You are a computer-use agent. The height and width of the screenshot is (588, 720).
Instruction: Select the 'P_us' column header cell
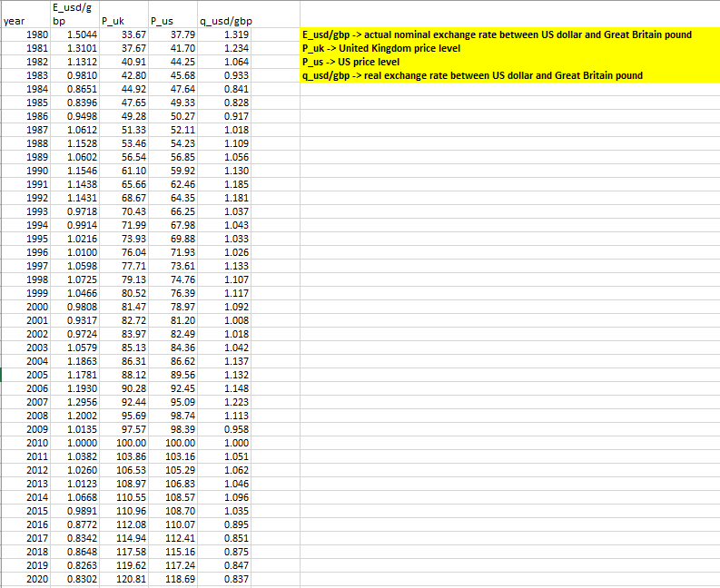[173, 15]
